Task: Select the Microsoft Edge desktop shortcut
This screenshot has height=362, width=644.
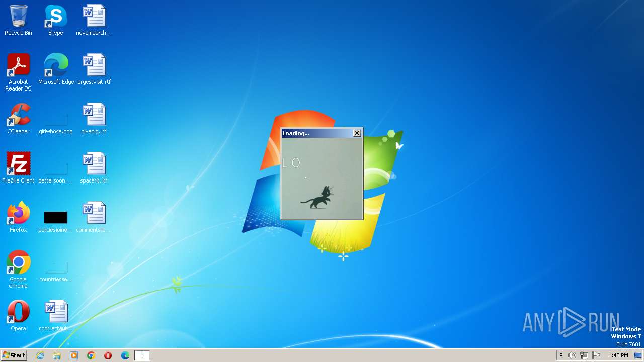Action: pyautogui.click(x=56, y=69)
